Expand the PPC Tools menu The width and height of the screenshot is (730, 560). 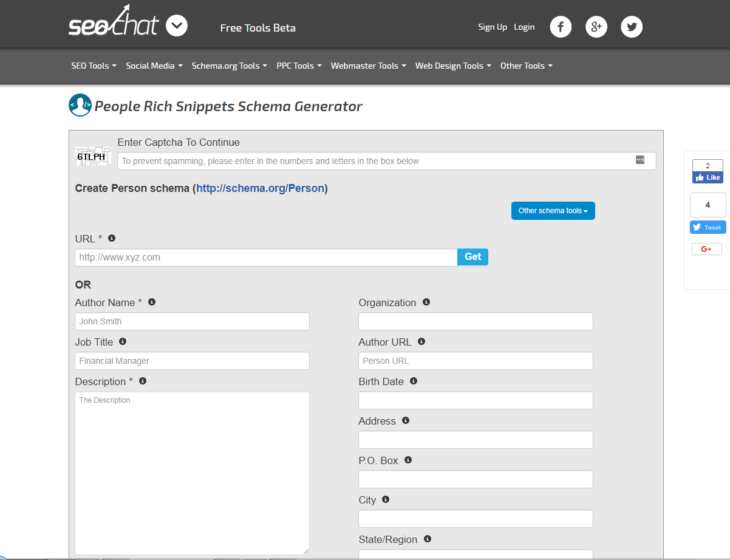(299, 66)
